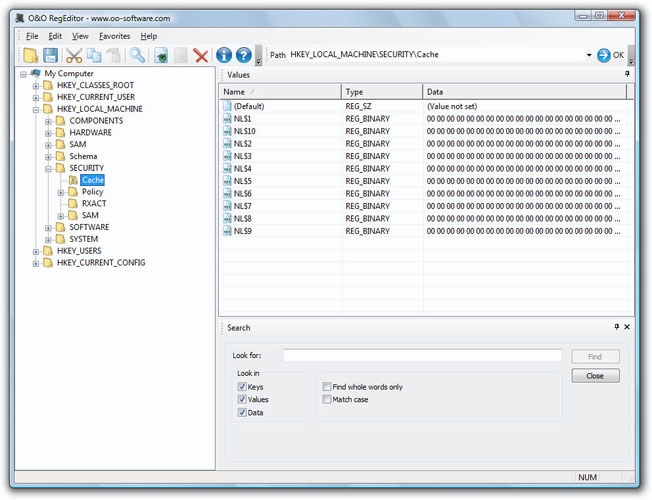
Task: Open the Favorites menu
Action: 114,36
